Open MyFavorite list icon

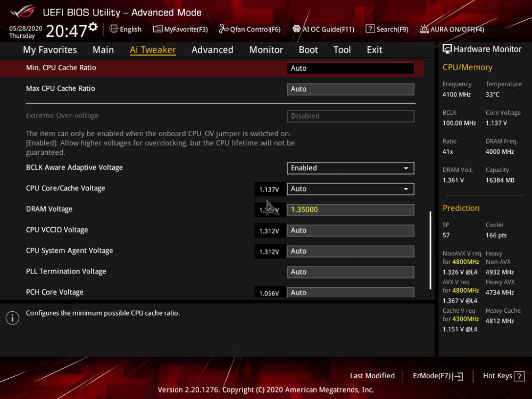click(x=158, y=29)
